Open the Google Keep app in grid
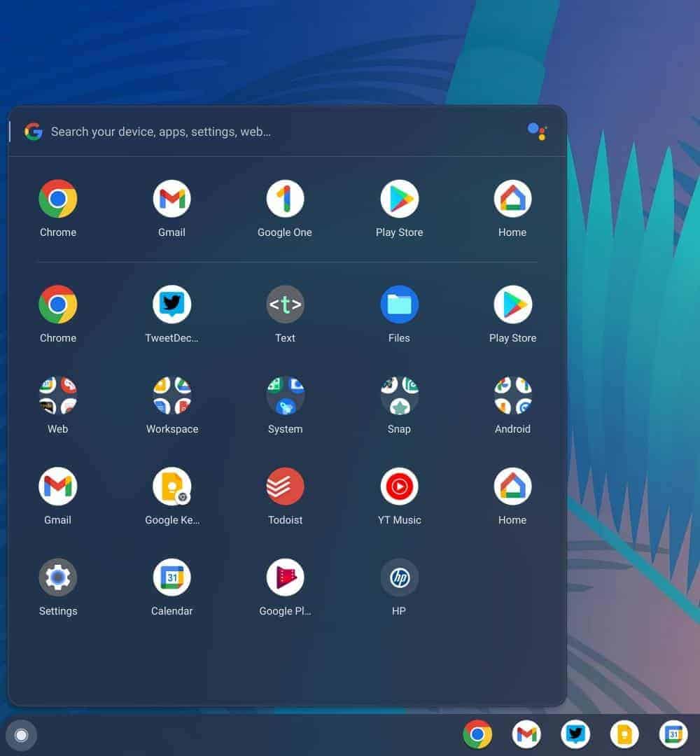Screen dimensions: 700x756 (x=171, y=486)
